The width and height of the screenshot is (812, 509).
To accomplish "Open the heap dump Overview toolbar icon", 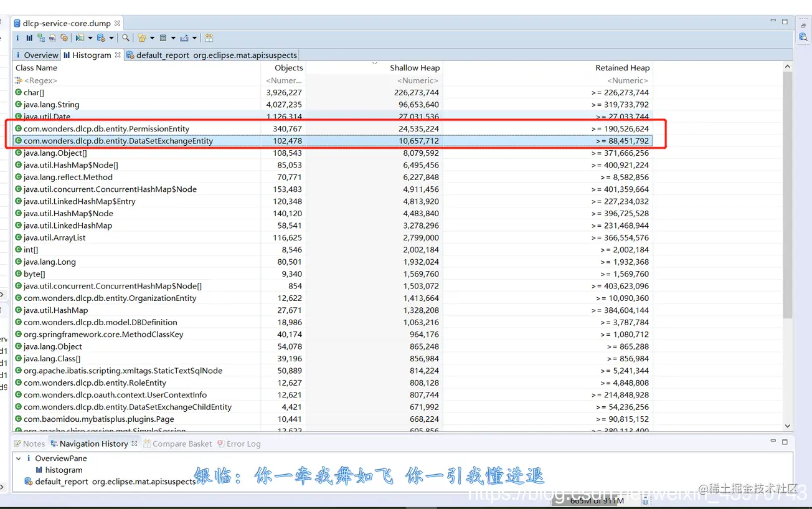I will pyautogui.click(x=17, y=38).
